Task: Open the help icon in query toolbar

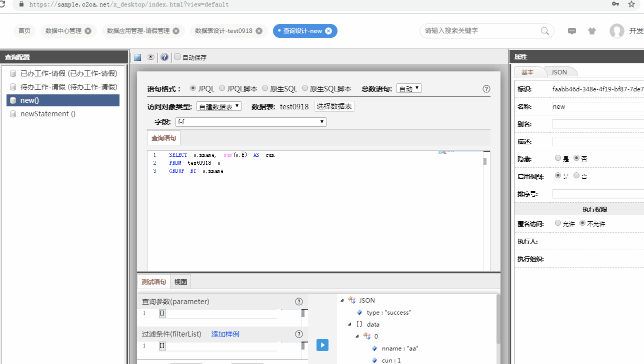Action: pyautogui.click(x=164, y=57)
